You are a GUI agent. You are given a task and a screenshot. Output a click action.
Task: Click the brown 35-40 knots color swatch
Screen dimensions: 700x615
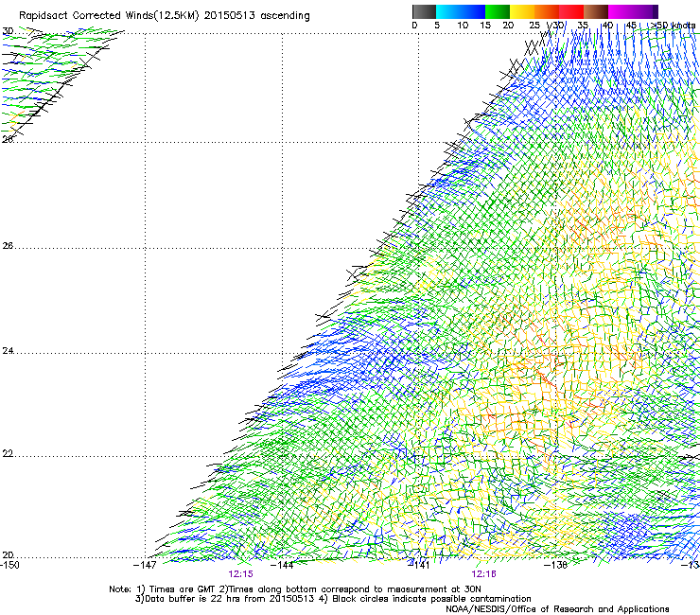[596, 11]
